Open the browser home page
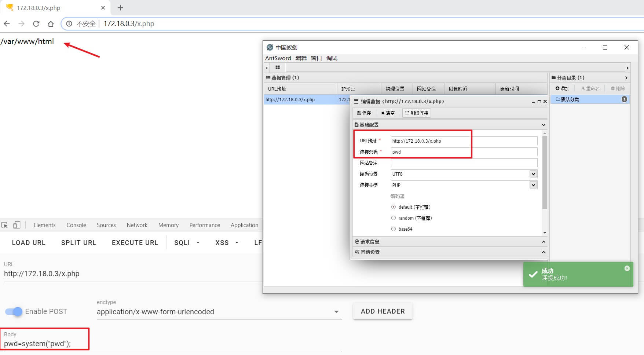 click(x=51, y=24)
